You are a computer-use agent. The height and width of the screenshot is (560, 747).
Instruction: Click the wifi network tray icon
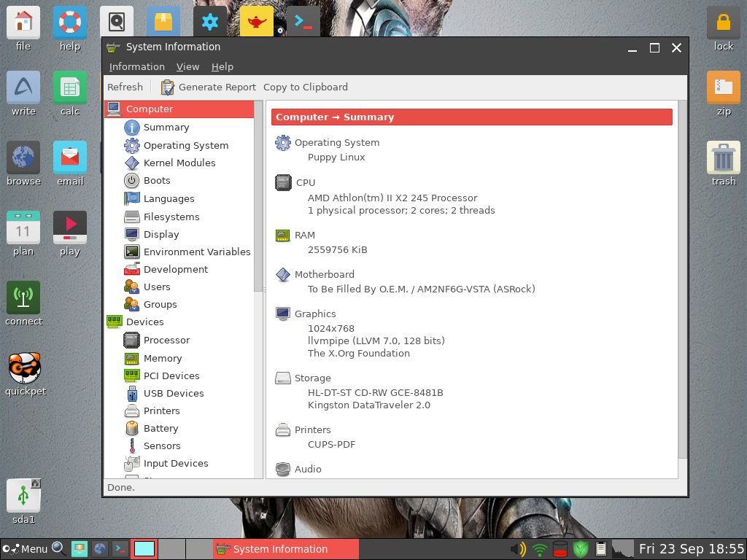click(539, 549)
